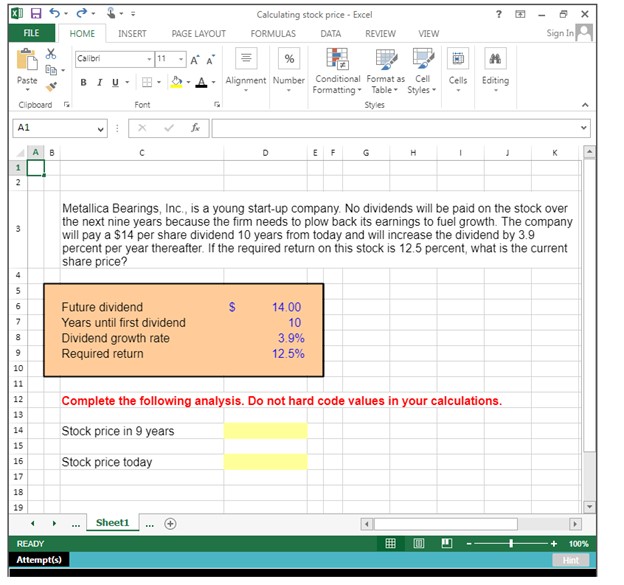
Task: Click the Format Painter brush icon
Action: tap(51, 86)
